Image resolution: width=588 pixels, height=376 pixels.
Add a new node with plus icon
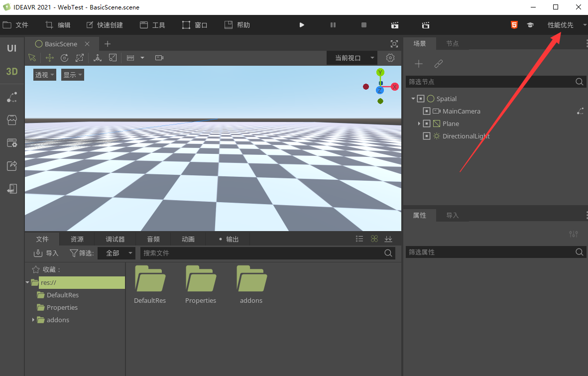[419, 64]
